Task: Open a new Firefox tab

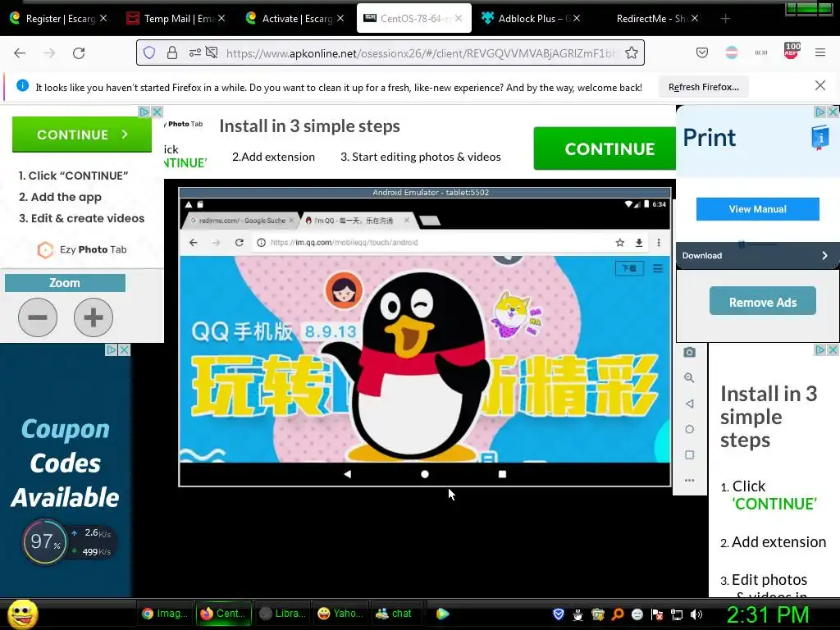Action: coord(725,19)
